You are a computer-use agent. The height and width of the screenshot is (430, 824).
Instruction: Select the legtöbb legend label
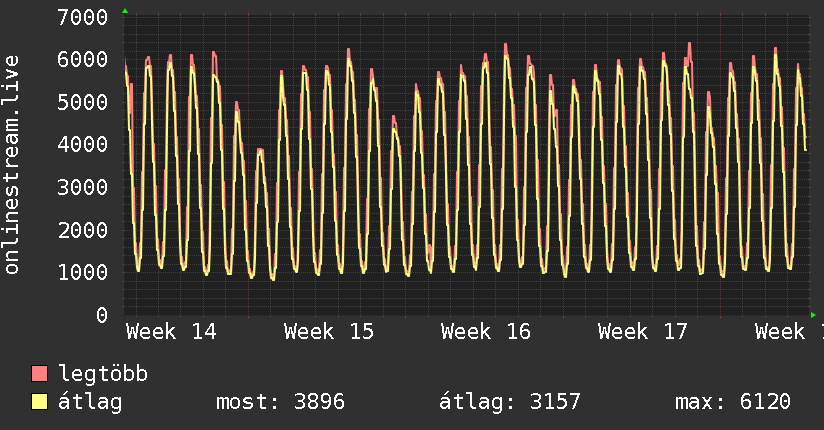(104, 374)
